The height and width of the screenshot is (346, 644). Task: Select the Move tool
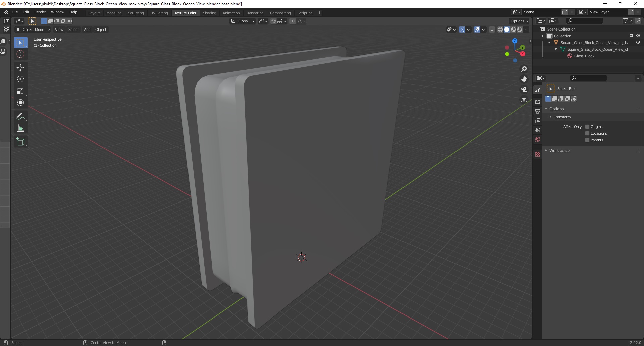pyautogui.click(x=20, y=68)
